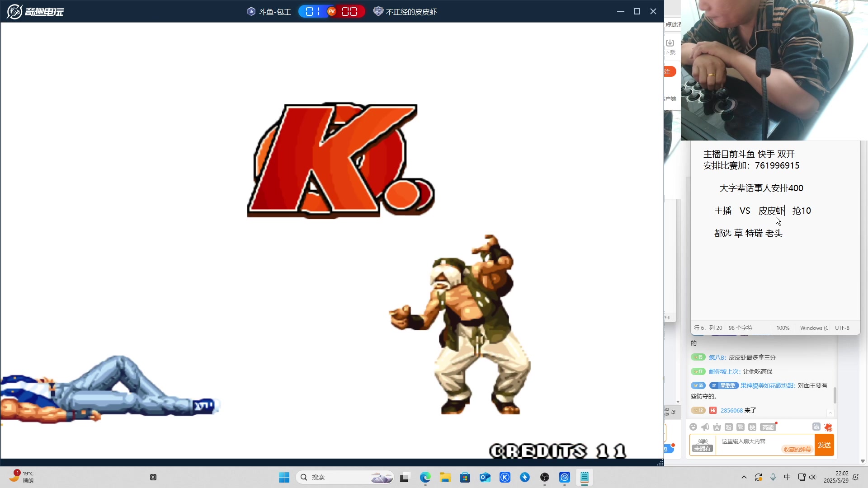Open the network tray icon
The width and height of the screenshot is (868, 488).
click(802, 477)
